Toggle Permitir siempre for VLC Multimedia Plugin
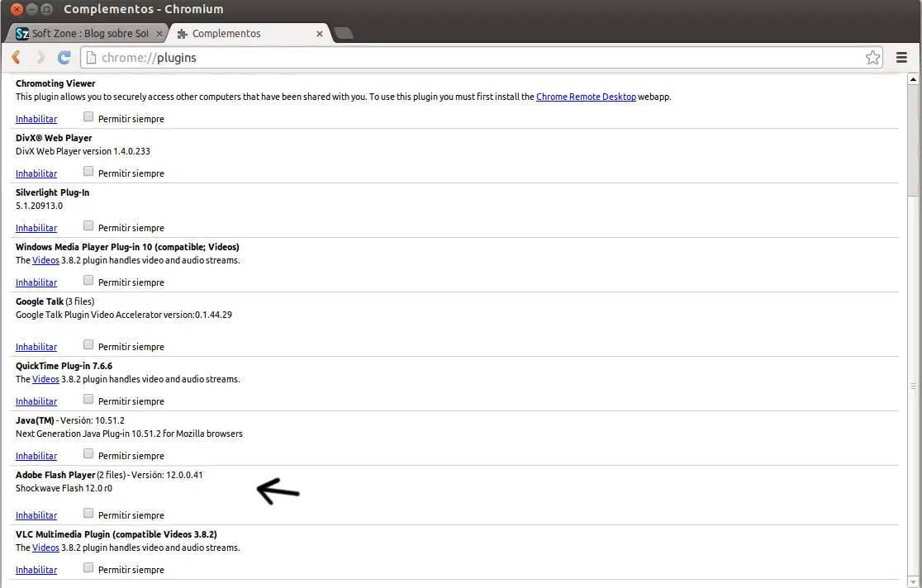 click(x=88, y=568)
